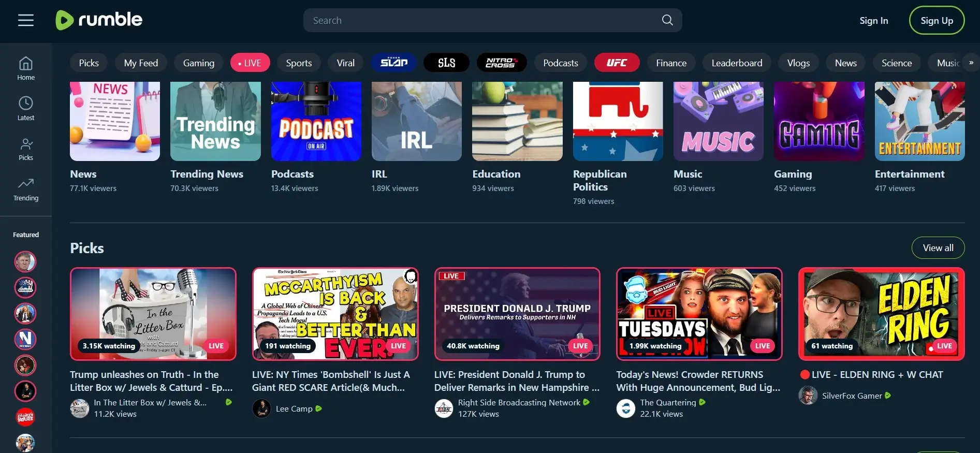Play the Elden Ring live thumbnail

[x=882, y=314]
